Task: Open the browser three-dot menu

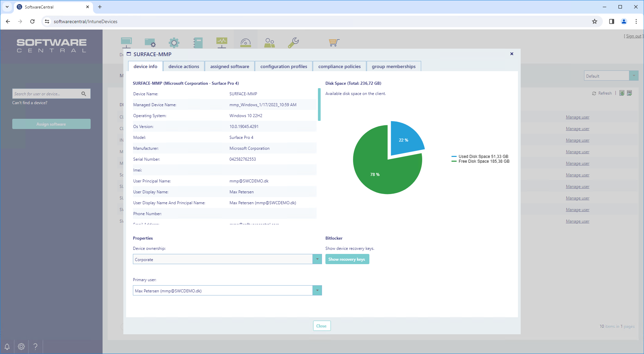Action: tap(636, 21)
